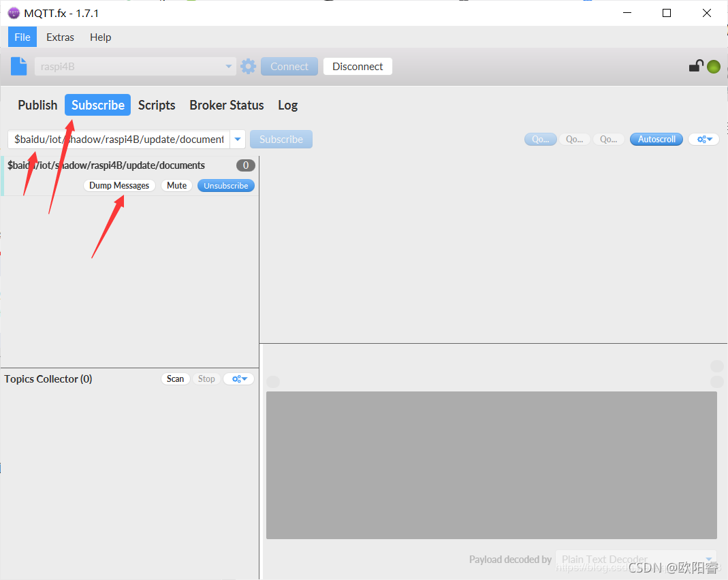
Task: Select the second QoS toggle button
Action: [x=574, y=139]
